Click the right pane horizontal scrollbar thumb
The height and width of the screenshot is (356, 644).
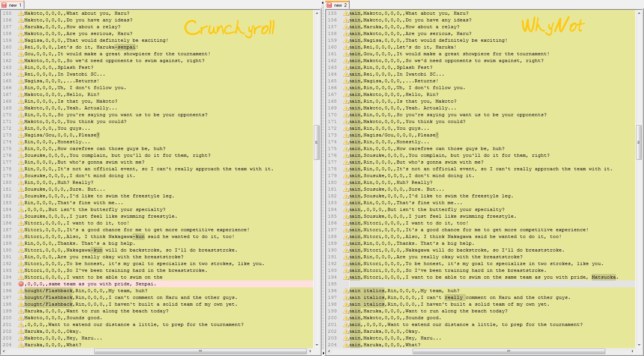509,351
